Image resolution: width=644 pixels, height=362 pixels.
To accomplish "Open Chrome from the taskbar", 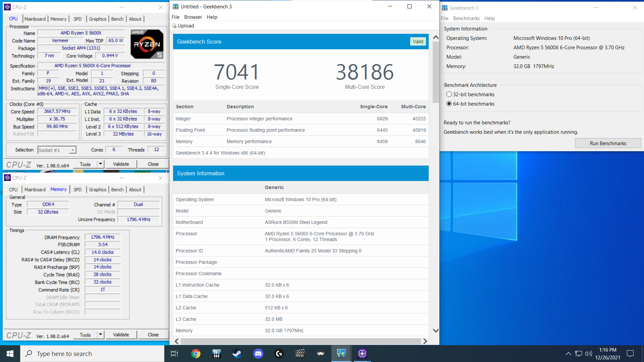I will pos(196,354).
